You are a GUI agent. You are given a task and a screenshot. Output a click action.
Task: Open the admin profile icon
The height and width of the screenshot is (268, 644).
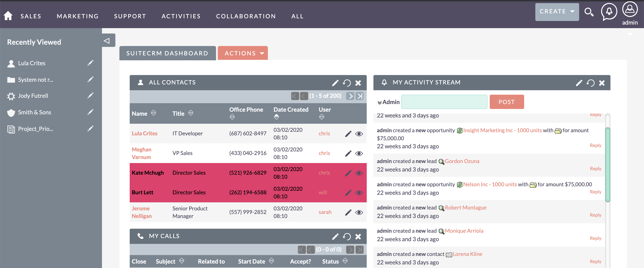click(x=630, y=10)
